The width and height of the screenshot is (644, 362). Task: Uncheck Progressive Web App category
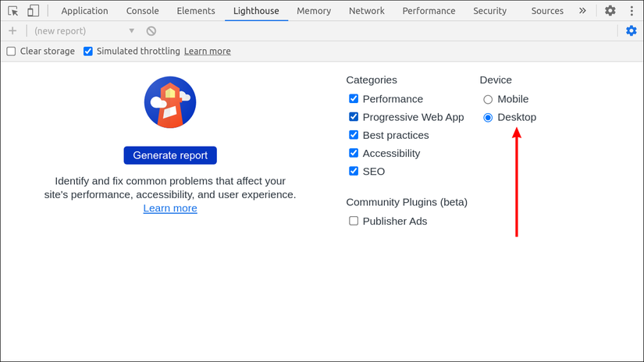coord(353,117)
